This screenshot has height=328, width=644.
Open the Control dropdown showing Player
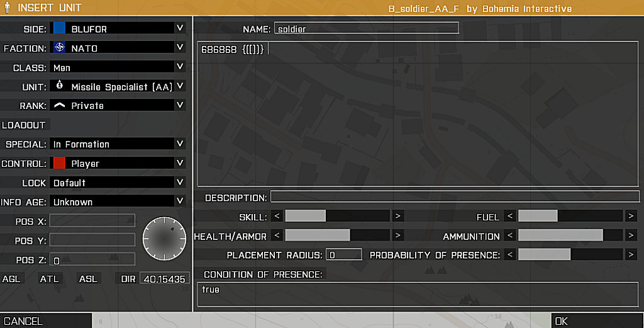[x=118, y=163]
